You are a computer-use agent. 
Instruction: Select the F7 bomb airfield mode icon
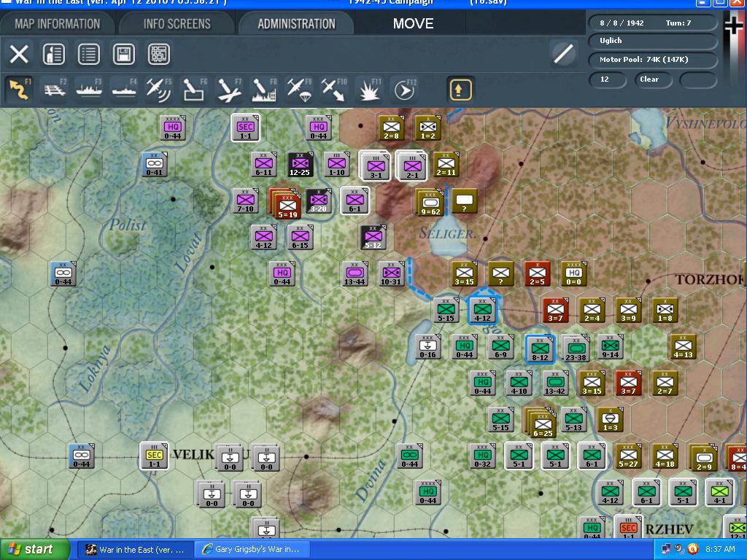(229, 90)
